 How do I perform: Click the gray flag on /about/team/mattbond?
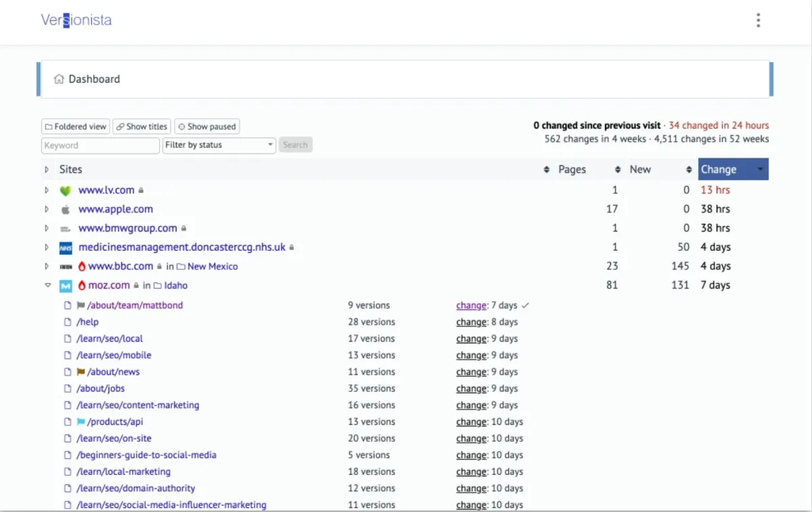point(81,306)
